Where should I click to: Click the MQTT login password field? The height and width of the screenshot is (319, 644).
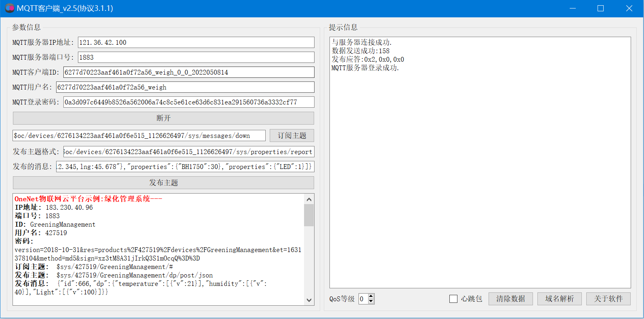click(189, 102)
